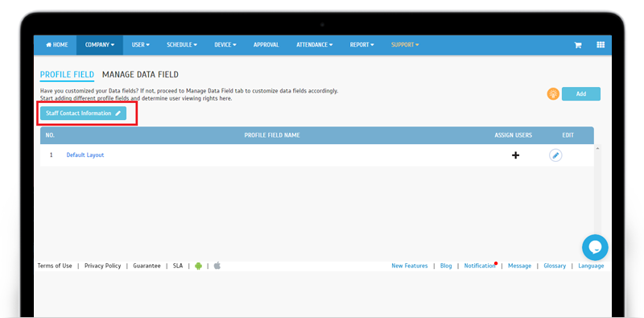Open the COMPANY dropdown menu
This screenshot has width=644, height=318.
pyautogui.click(x=99, y=45)
